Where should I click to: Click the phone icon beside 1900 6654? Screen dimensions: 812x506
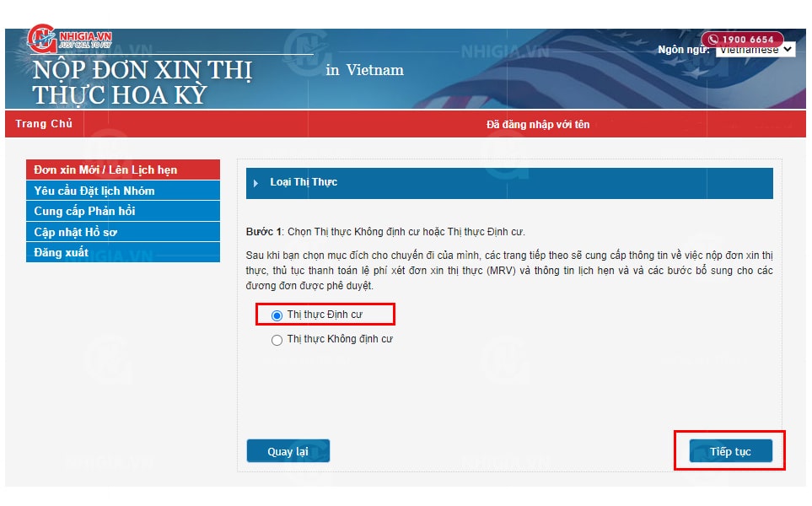(713, 40)
